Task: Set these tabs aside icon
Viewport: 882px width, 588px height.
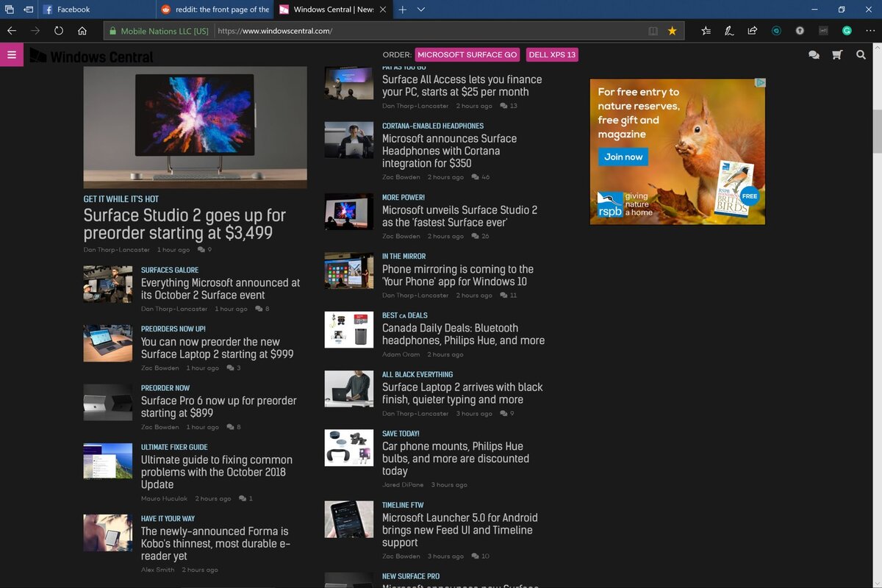Action: tap(28, 10)
